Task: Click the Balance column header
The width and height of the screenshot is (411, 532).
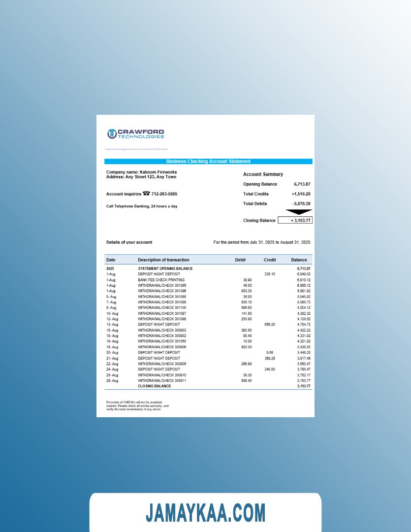Action: click(x=299, y=260)
